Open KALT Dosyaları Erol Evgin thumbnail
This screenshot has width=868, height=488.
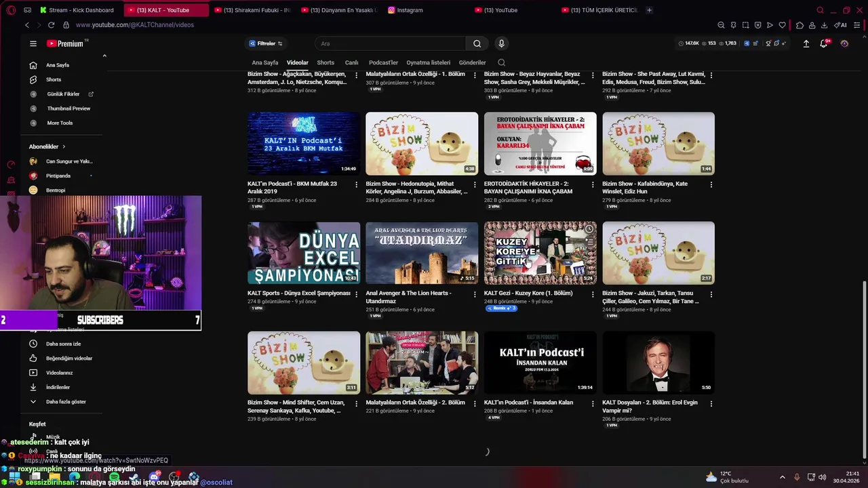(658, 363)
